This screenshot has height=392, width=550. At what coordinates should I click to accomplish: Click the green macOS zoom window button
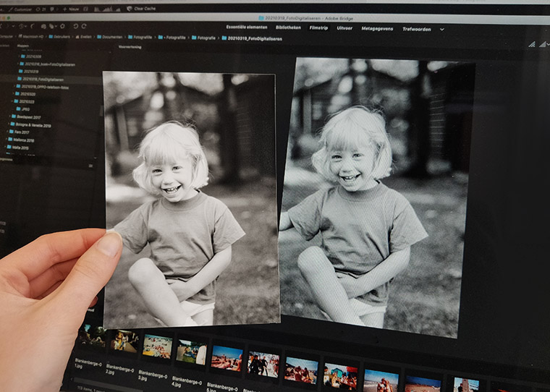pos(8,17)
